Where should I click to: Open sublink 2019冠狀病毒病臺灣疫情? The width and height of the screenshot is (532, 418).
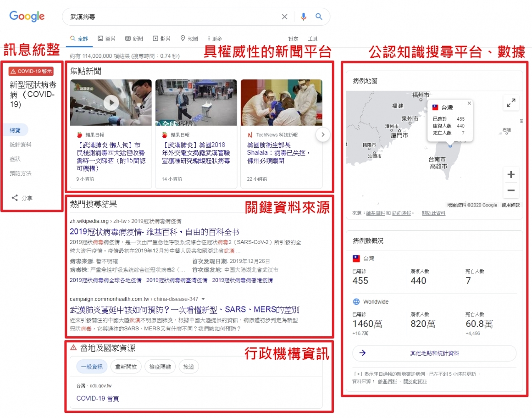177,280
